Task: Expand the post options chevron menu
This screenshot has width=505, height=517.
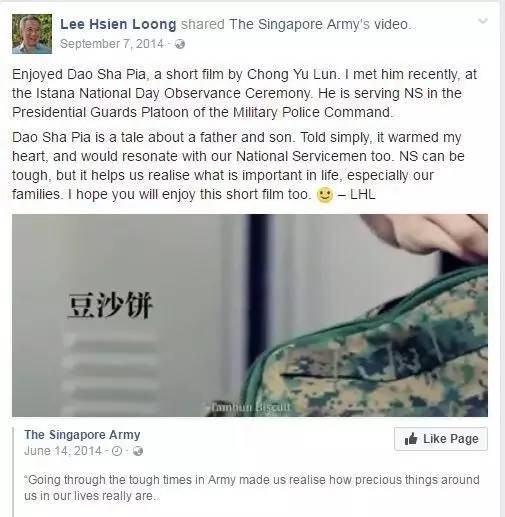Action: tap(482, 21)
